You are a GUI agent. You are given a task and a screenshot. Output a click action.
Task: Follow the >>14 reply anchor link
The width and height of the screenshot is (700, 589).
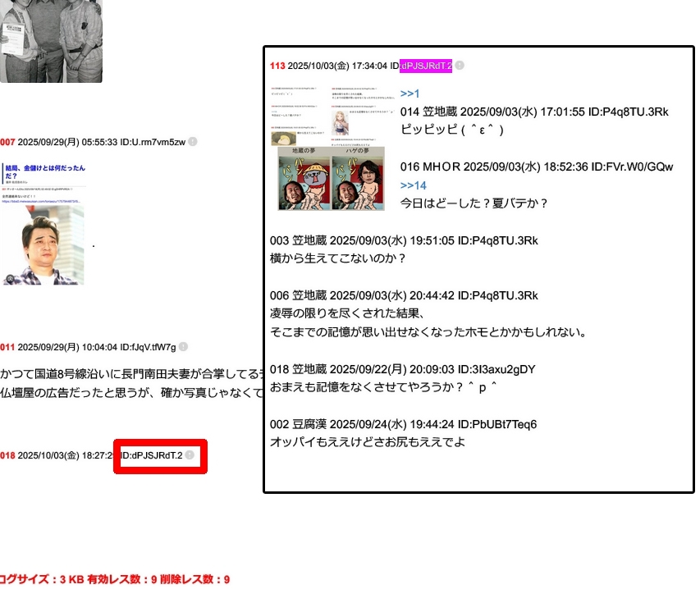tap(413, 185)
